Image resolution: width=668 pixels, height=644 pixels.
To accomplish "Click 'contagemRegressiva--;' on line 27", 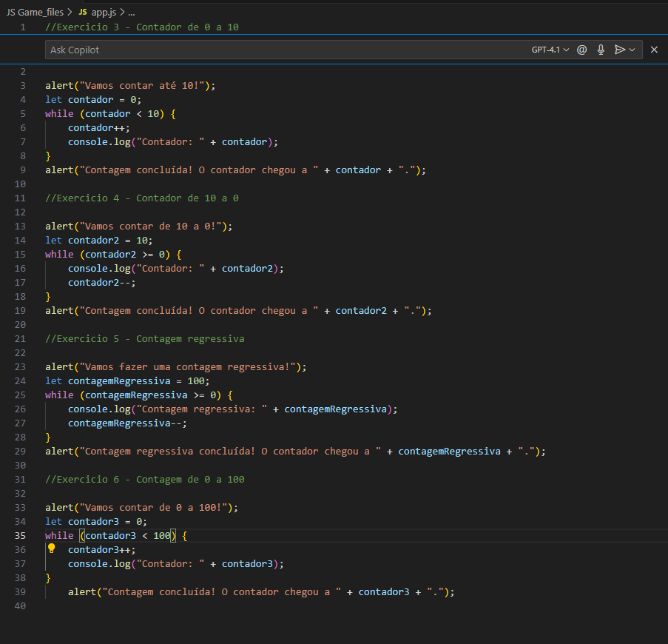I will [127, 423].
